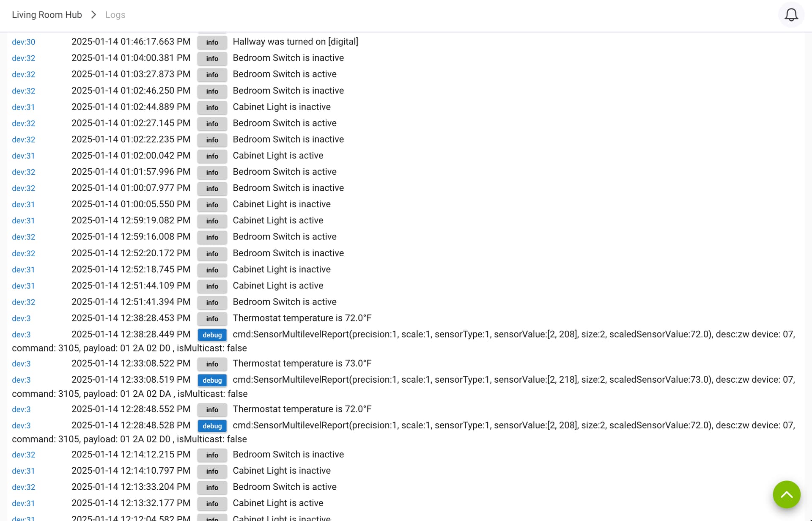Image resolution: width=812 pixels, height=521 pixels.
Task: Open dev:31 link at 01:02:44.889 PM
Action: [x=23, y=107]
